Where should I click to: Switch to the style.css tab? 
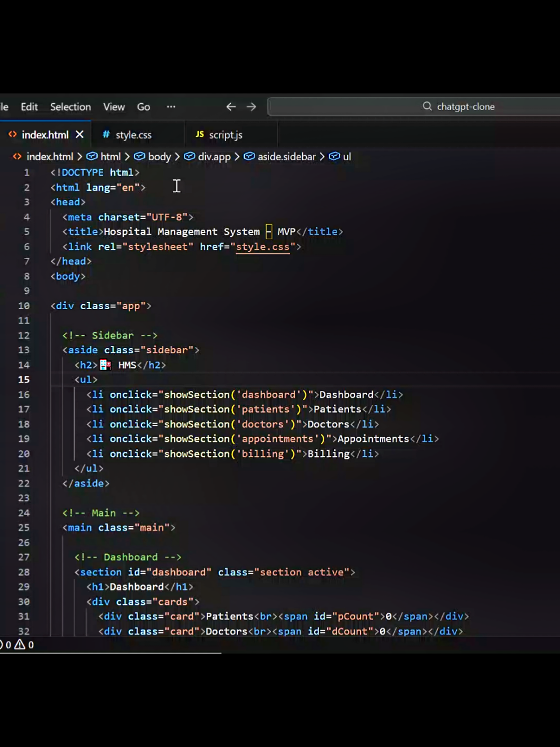click(x=134, y=135)
